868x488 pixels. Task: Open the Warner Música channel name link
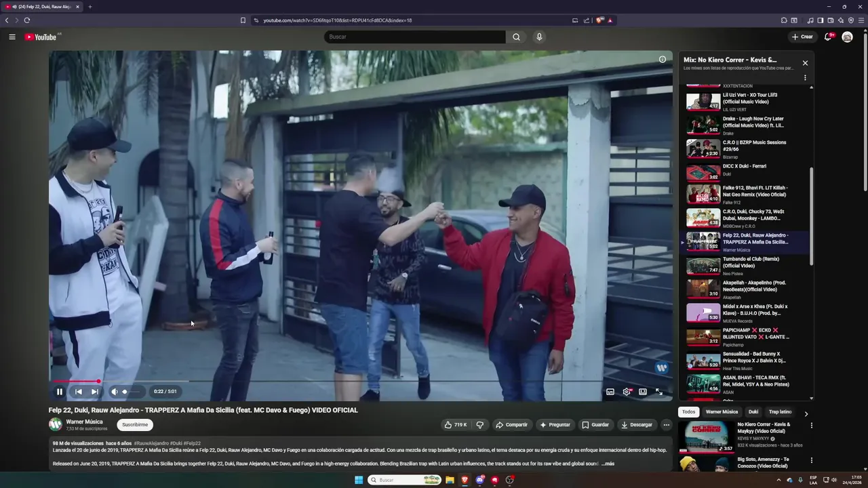[84, 422]
